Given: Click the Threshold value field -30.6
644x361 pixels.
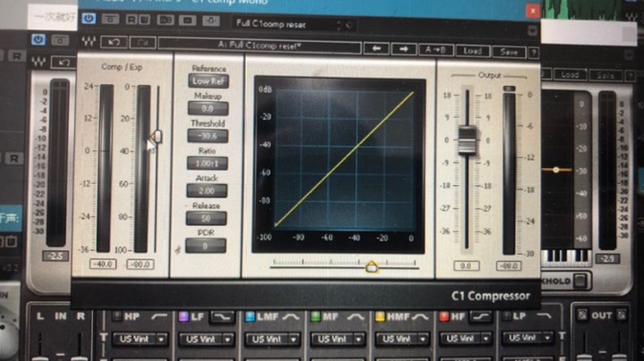Looking at the screenshot, I should (208, 136).
